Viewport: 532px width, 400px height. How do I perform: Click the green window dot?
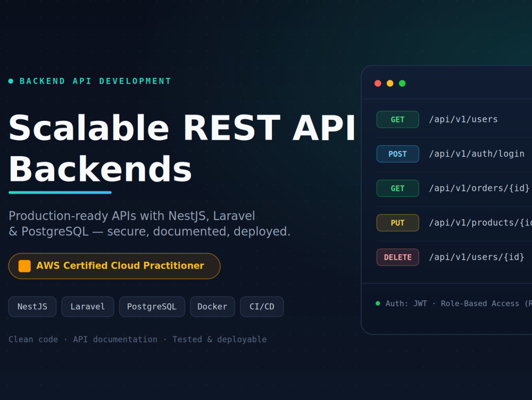(402, 83)
